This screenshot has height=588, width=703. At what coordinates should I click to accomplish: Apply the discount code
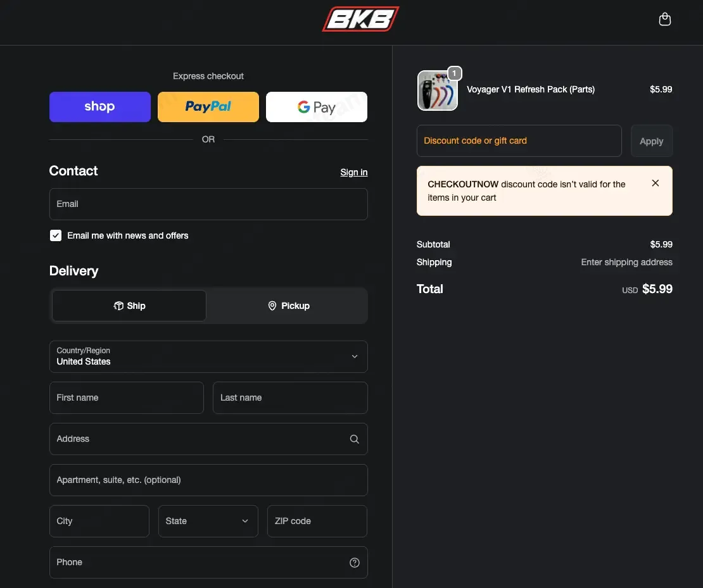click(651, 141)
